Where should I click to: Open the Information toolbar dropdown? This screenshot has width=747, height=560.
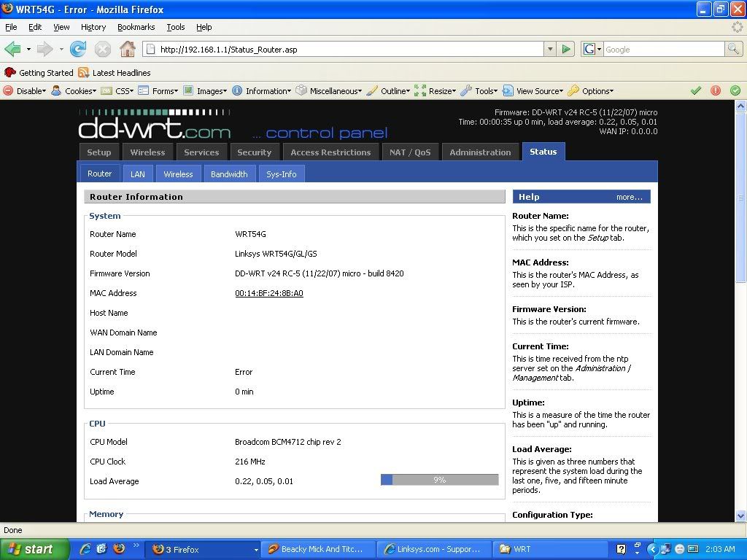tap(262, 91)
